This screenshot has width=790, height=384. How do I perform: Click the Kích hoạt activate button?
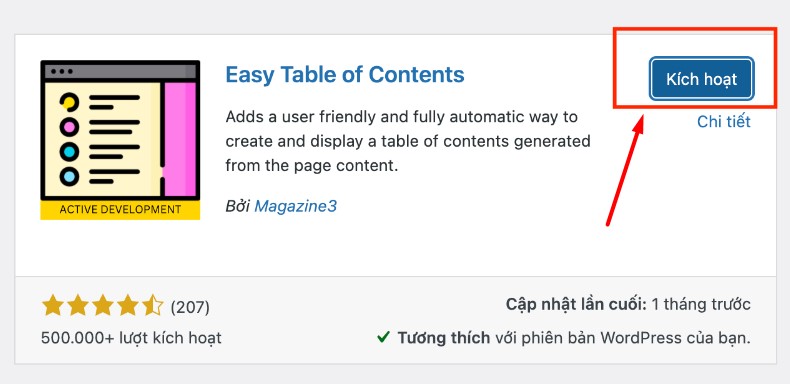pos(702,79)
